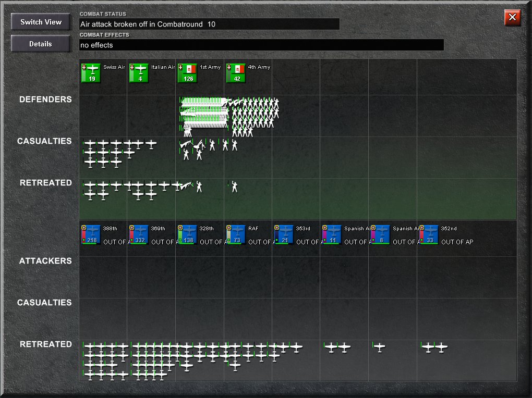The height and width of the screenshot is (398, 532).
Task: Click the '352nd' unit label
Action: pos(449,229)
